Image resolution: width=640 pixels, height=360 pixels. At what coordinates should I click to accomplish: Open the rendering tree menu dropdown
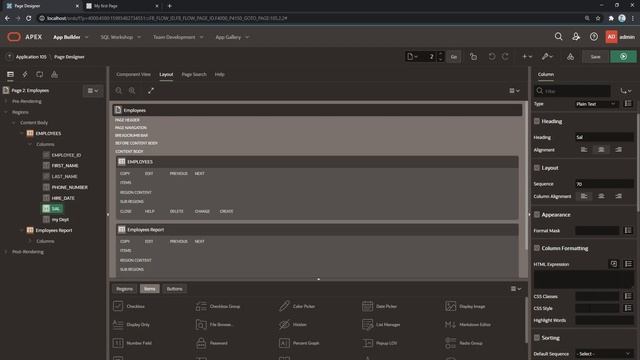pos(93,91)
